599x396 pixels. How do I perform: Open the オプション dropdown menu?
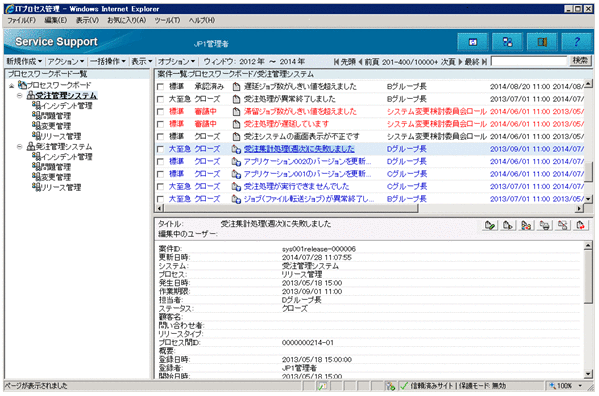pos(176,61)
